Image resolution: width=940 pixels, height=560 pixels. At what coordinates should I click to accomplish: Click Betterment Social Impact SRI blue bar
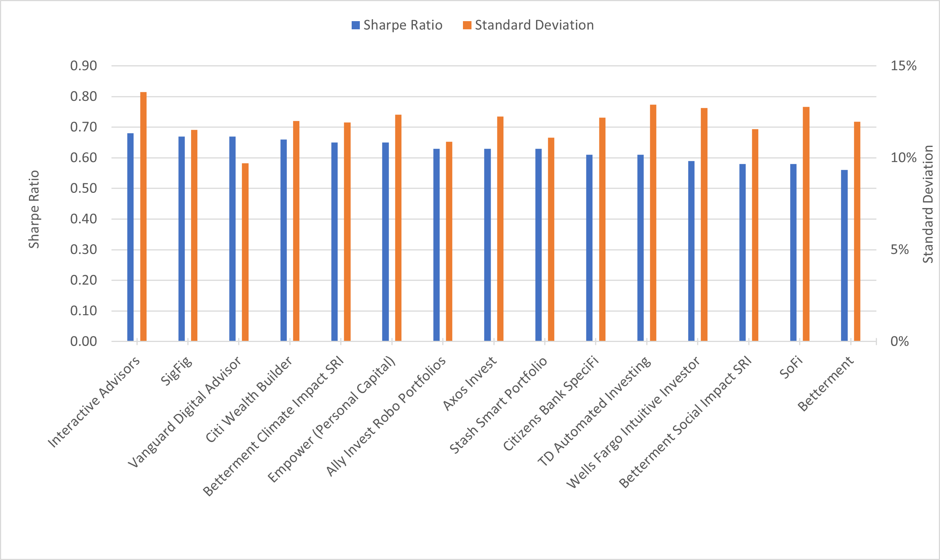point(742,253)
